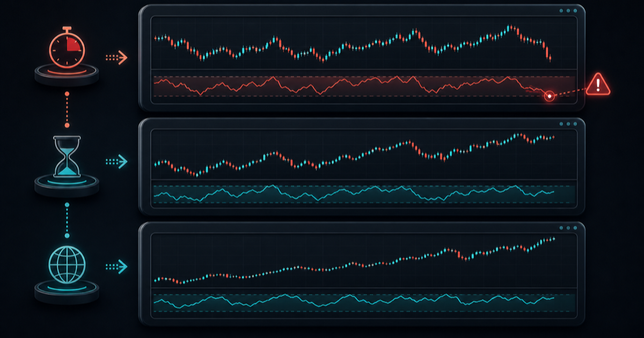This screenshot has height=338, width=644.
Task: Click the teal dotted arrow beside the globe
Action: point(116,266)
